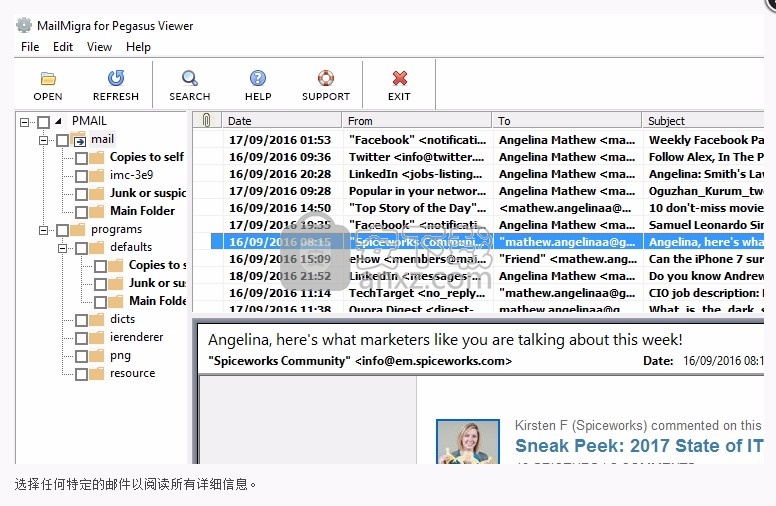Image resolution: width=776 pixels, height=506 pixels.
Task: Click the MailMigra gear app icon
Action: [24, 25]
